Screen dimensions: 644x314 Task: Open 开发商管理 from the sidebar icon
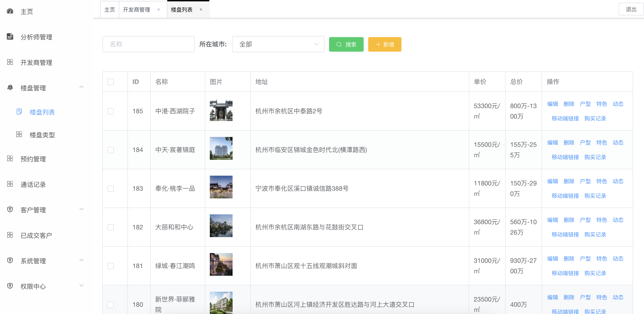pyautogui.click(x=10, y=62)
